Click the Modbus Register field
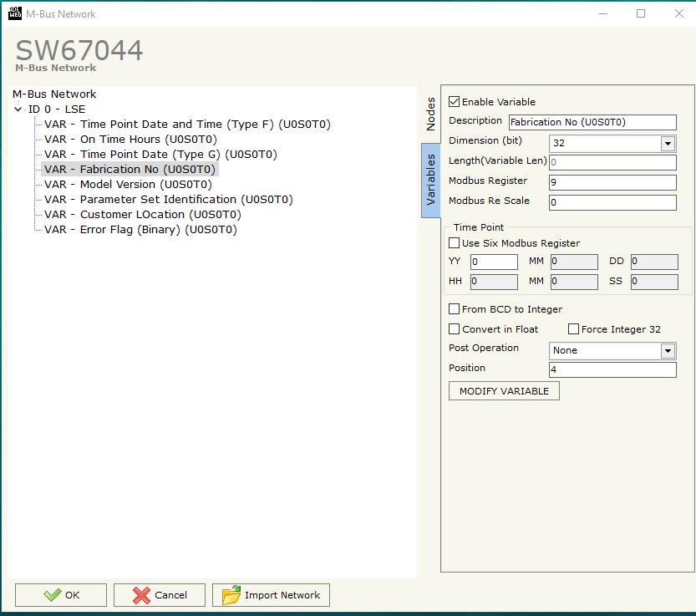Screen dimensions: 696x616 point(612,182)
